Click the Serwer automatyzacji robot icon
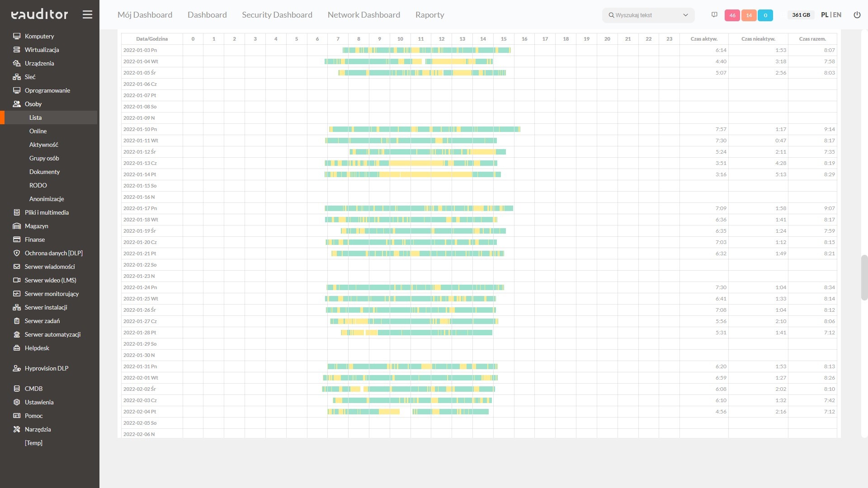The height and width of the screenshot is (488, 868). tap(17, 334)
